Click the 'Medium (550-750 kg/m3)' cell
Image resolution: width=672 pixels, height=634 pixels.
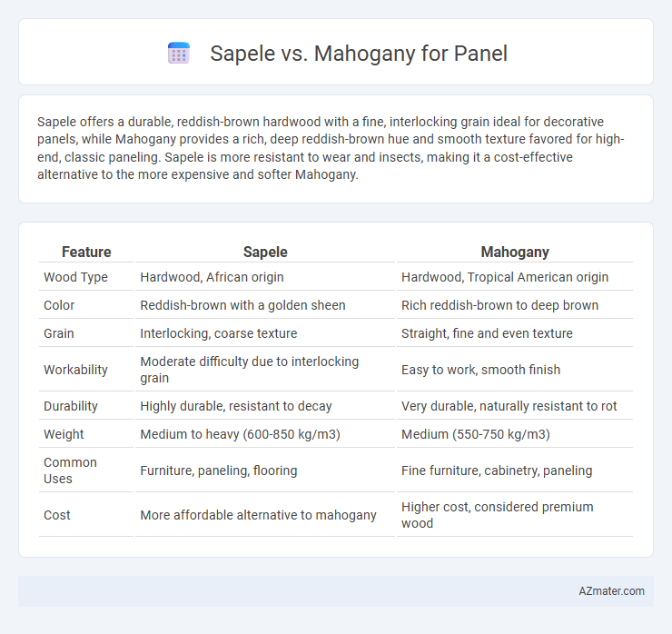click(x=476, y=434)
